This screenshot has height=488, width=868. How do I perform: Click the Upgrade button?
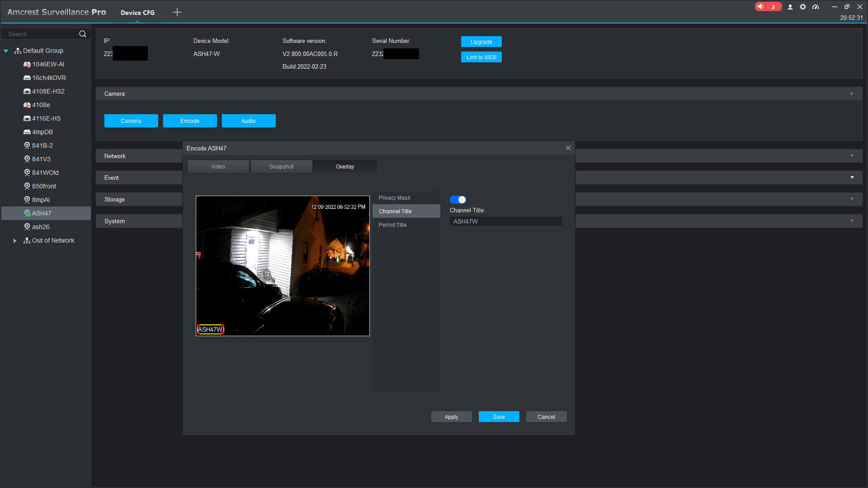click(x=481, y=42)
